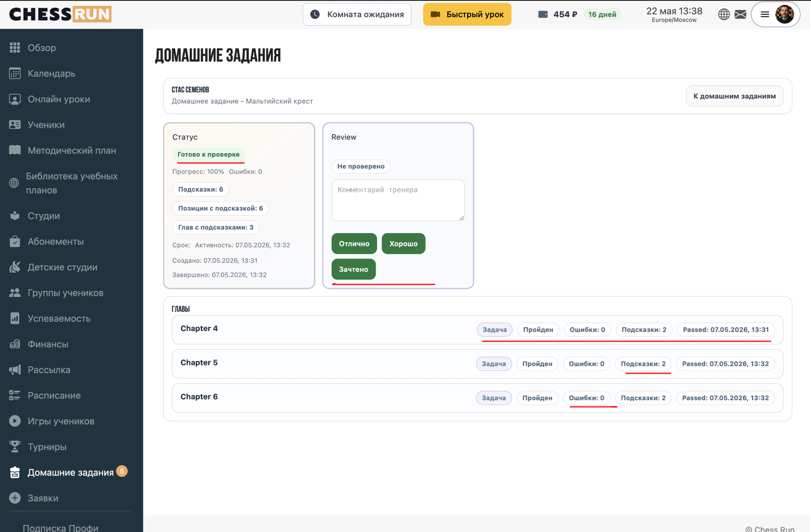Open Chapter 4 row title
Image resolution: width=811 pixels, height=532 pixels.
coord(199,329)
